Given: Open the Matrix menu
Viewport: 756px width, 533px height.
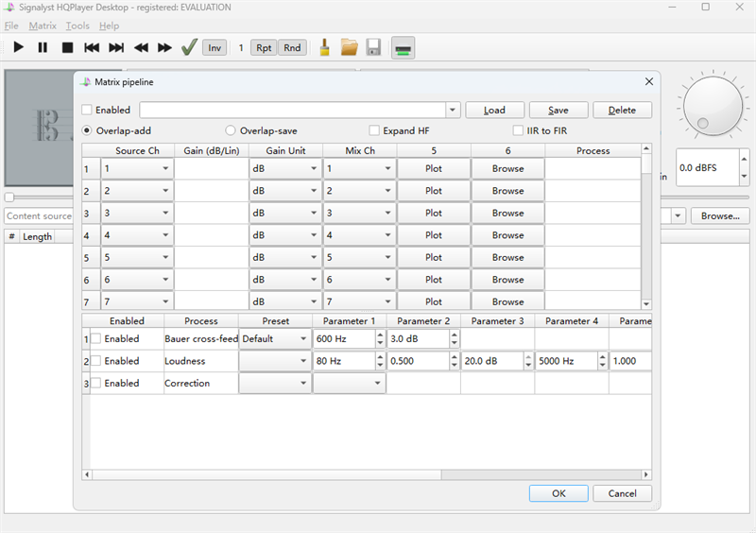Looking at the screenshot, I should 43,26.
